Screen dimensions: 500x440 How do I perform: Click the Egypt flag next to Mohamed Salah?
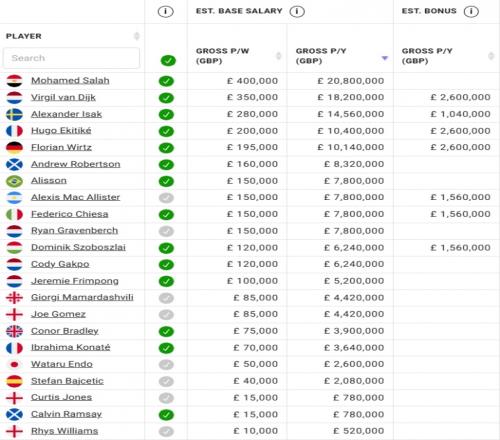[x=14, y=81]
